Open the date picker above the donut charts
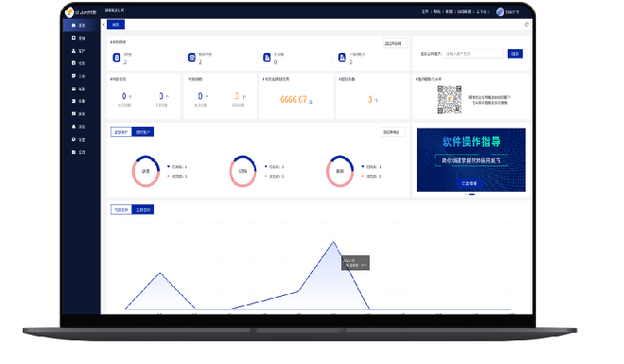This screenshot has height=364, width=624. point(392,132)
